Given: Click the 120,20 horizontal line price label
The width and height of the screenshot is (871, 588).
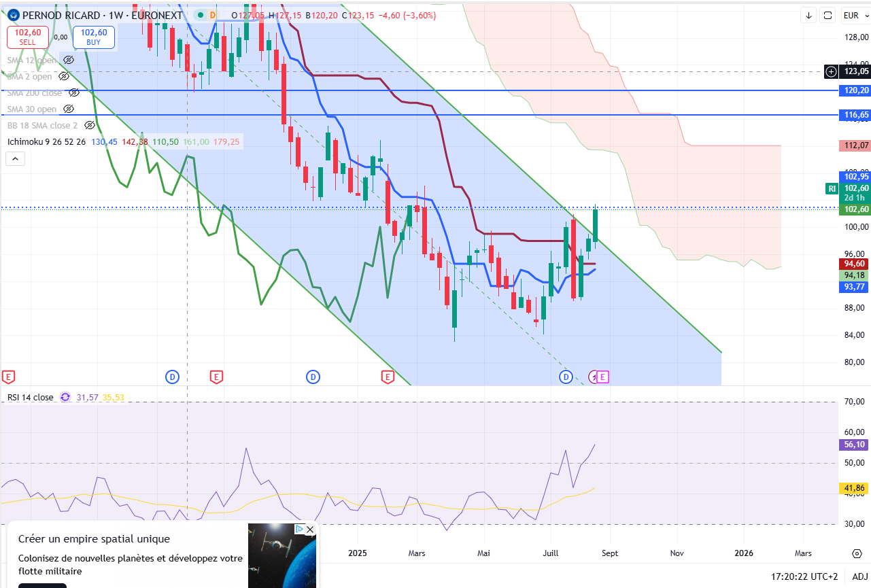Looking at the screenshot, I should tap(856, 90).
